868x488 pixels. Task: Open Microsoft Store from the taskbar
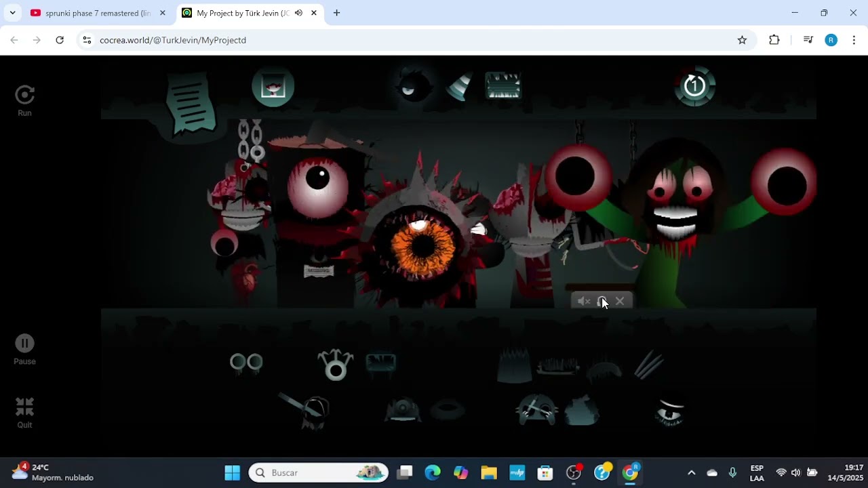(x=545, y=472)
